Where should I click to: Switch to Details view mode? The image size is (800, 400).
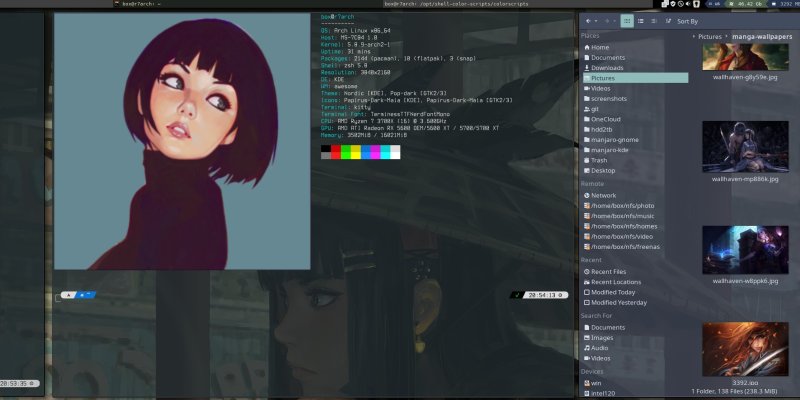(654, 20)
